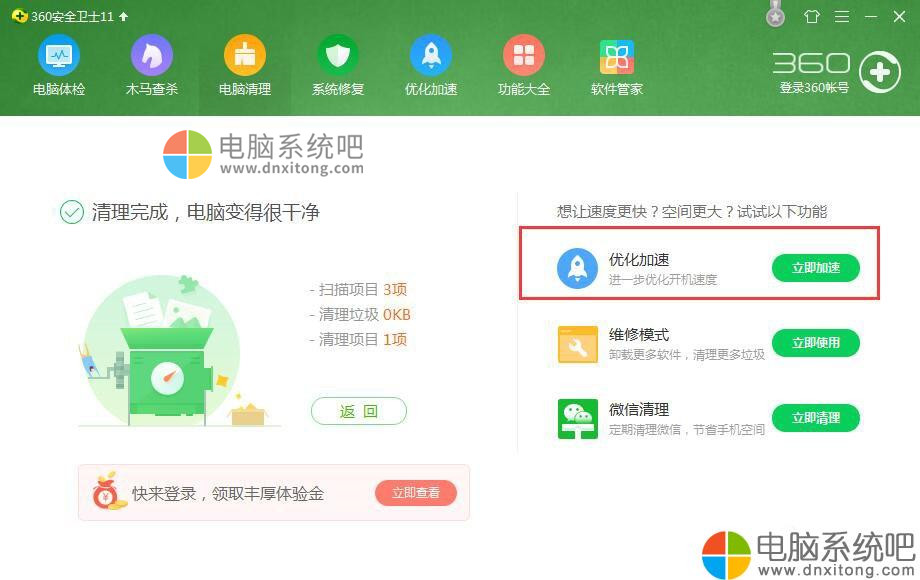This screenshot has height=580, width=920.
Task: Click the skin shirt icon in title bar
Action: 811,16
